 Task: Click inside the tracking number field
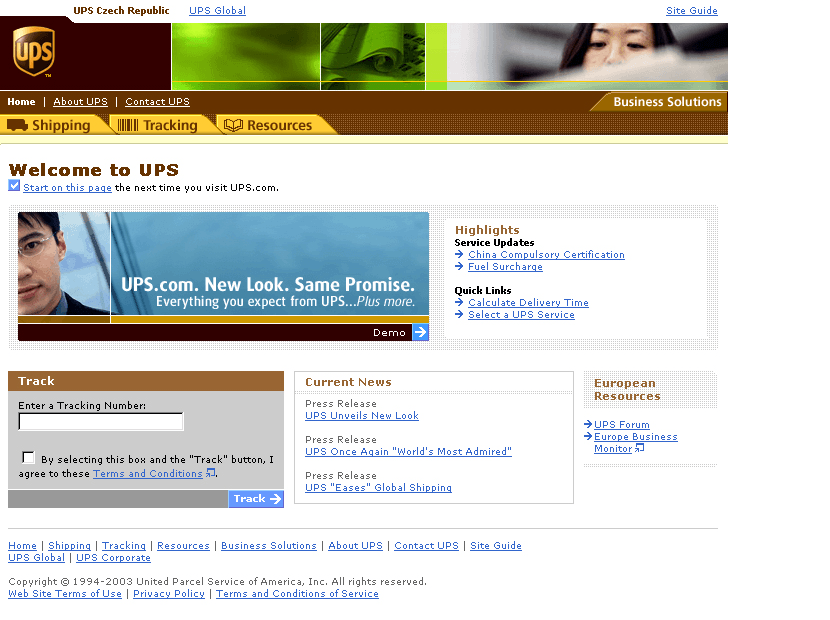101,421
